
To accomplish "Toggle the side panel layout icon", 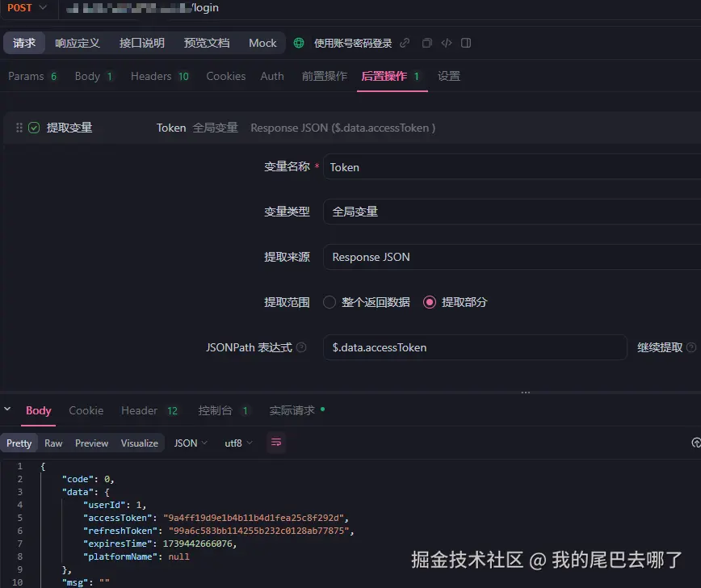I will 466,43.
